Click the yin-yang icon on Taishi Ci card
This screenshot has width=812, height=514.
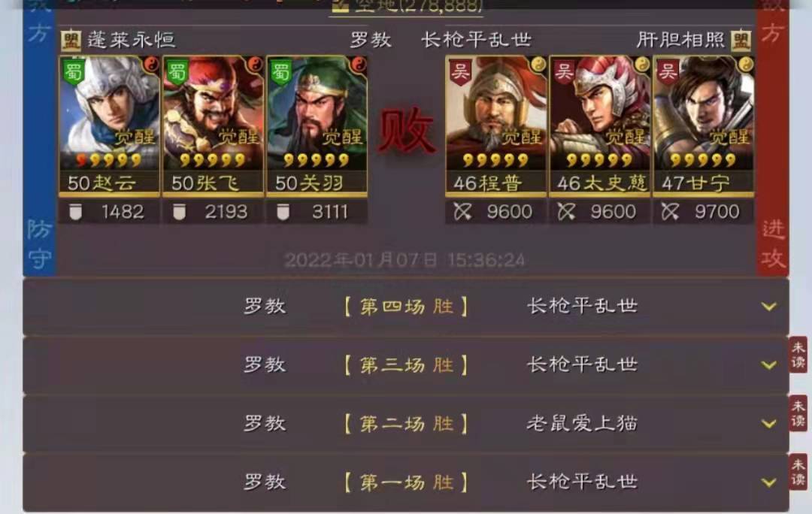(642, 64)
